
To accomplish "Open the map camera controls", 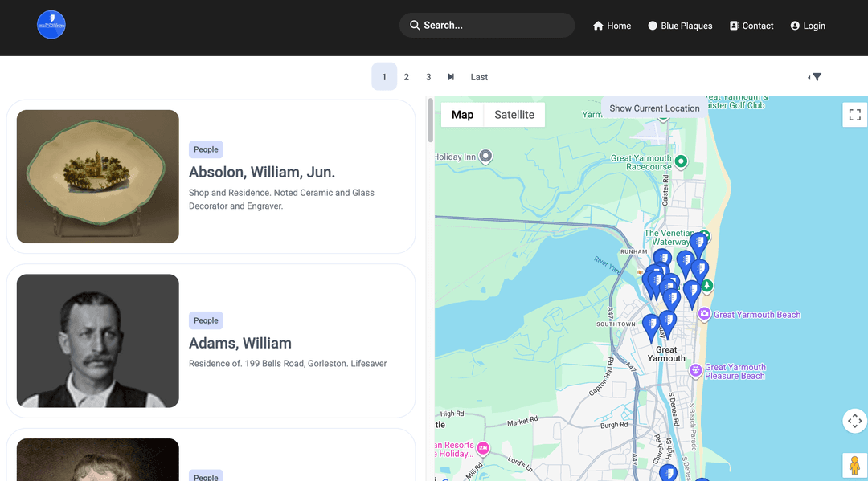I will 854,421.
